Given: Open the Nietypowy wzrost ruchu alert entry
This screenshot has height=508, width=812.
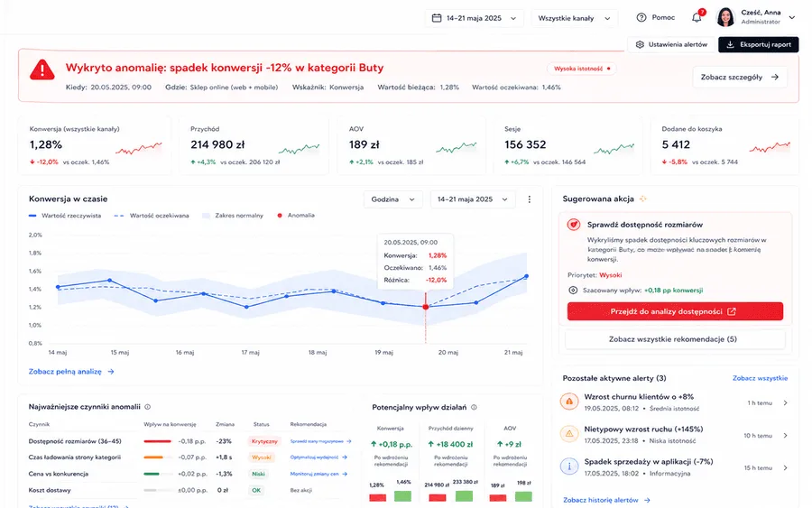Looking at the screenshot, I should tap(675, 435).
